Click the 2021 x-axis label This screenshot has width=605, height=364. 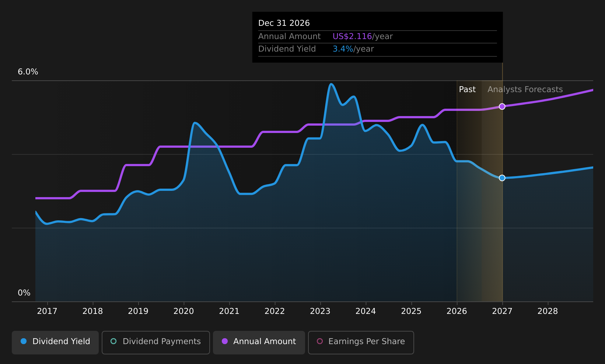coord(229,311)
